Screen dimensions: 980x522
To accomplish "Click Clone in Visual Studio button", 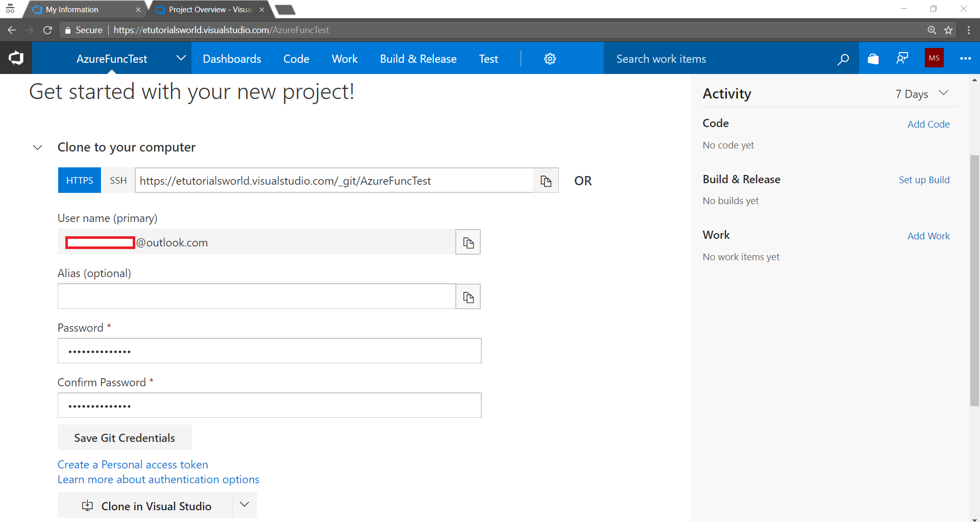I will [x=145, y=505].
